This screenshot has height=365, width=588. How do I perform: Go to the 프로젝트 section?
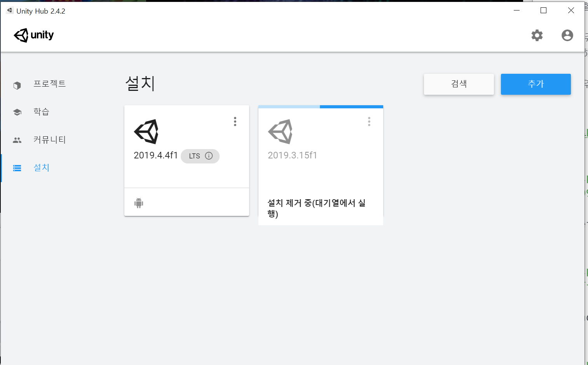click(50, 84)
